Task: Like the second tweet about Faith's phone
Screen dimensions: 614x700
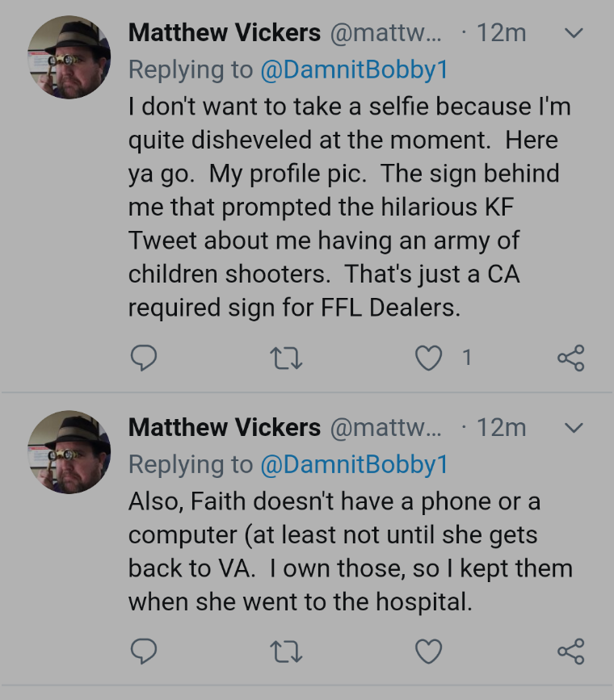Action: [428, 652]
